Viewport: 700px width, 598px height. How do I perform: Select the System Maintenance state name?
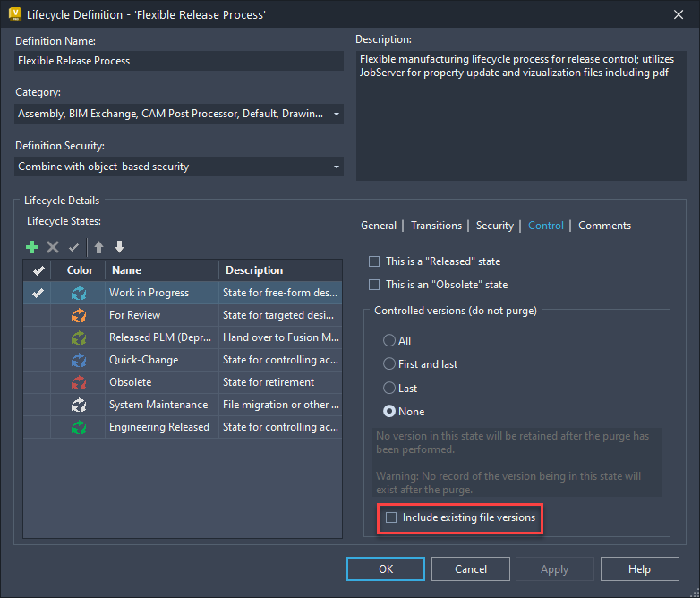[x=158, y=405]
